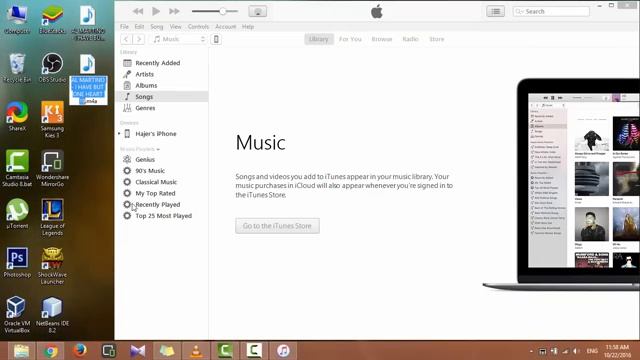Open the Song menu

pos(157,27)
